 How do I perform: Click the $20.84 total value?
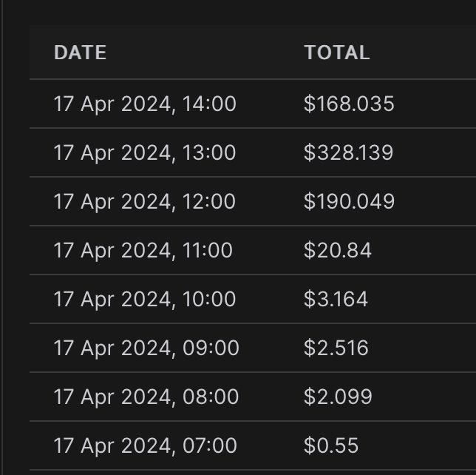click(338, 250)
